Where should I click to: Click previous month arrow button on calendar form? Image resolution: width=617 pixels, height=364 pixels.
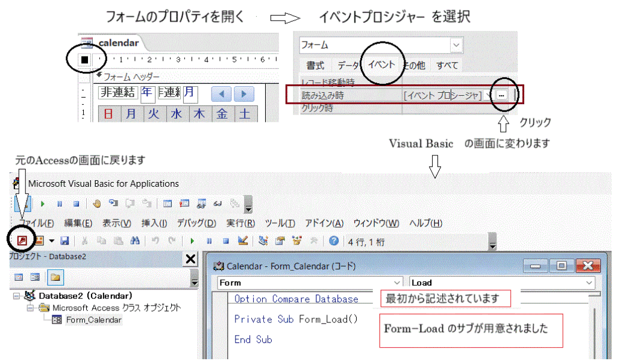222,94
